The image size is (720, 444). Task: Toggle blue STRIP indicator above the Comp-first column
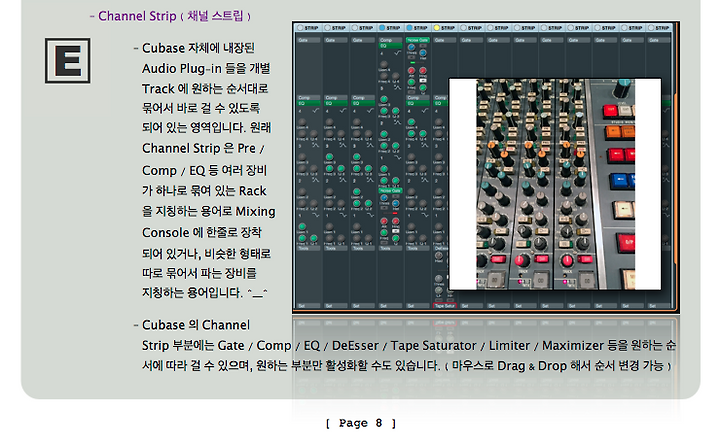coord(382,28)
